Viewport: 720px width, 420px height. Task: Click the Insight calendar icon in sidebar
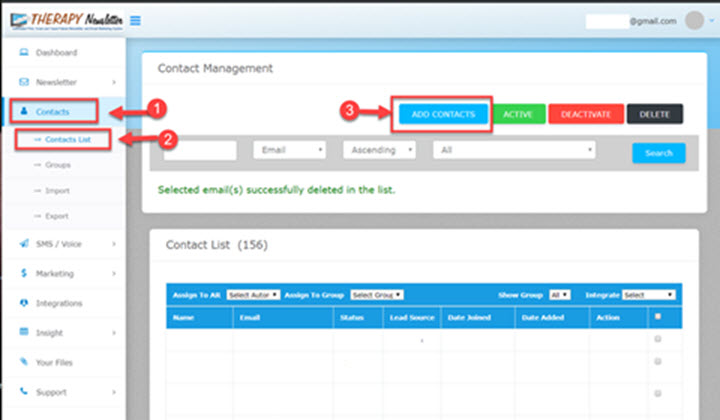pyautogui.click(x=23, y=332)
